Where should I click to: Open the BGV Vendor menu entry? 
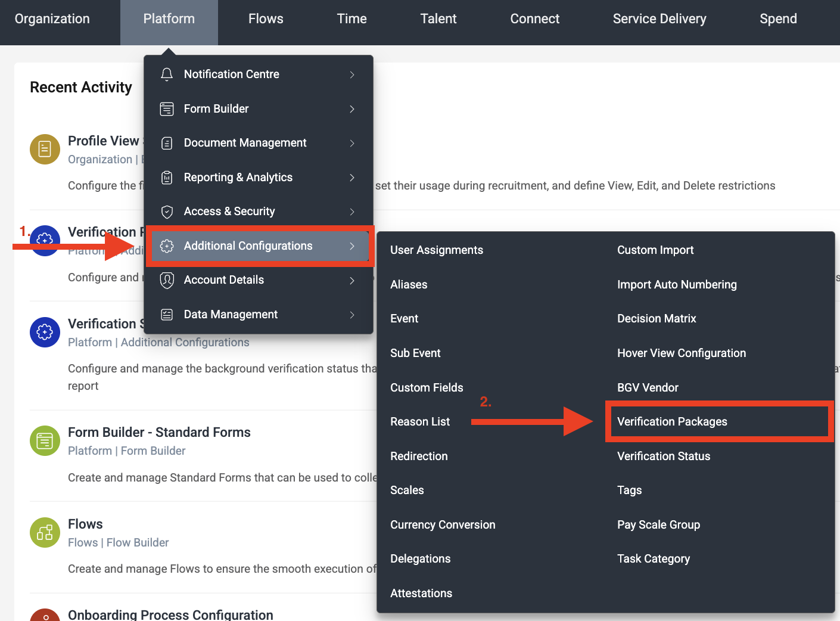648,388
